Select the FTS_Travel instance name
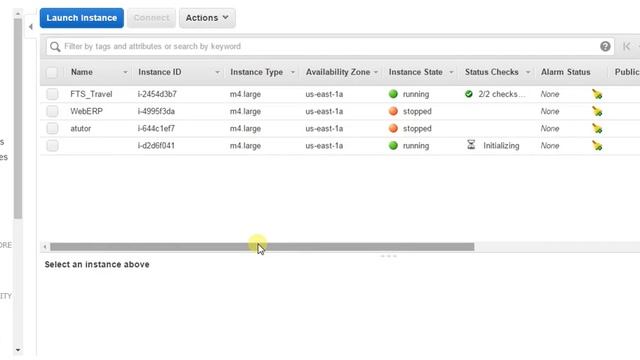Image resolution: width=640 pixels, height=360 pixels. (91, 94)
